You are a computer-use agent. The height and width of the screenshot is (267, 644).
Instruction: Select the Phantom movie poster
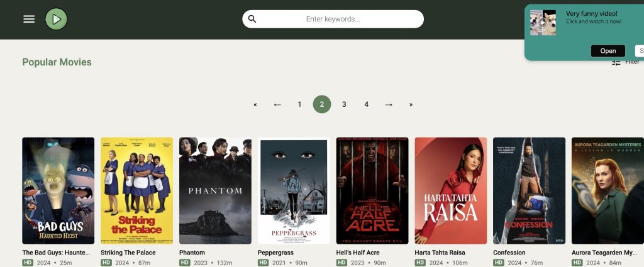pos(215,190)
